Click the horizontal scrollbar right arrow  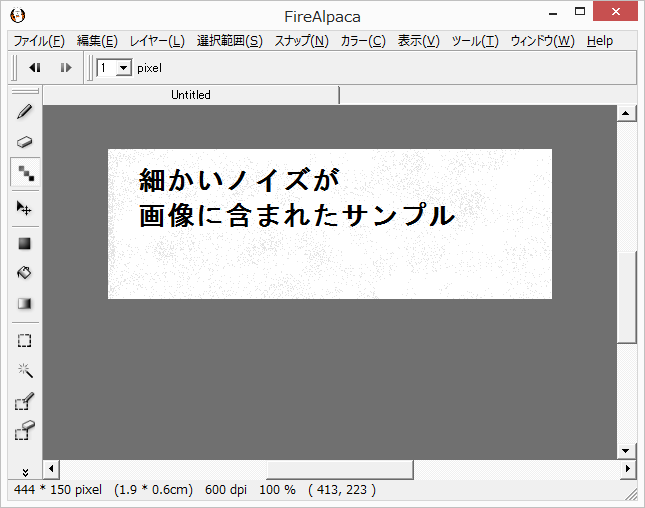(x=628, y=469)
